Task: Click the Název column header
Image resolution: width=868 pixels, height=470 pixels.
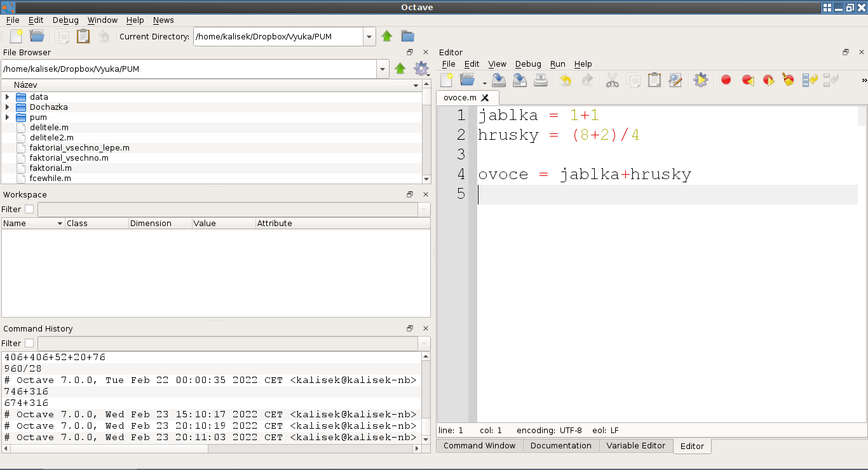Action: pos(25,84)
